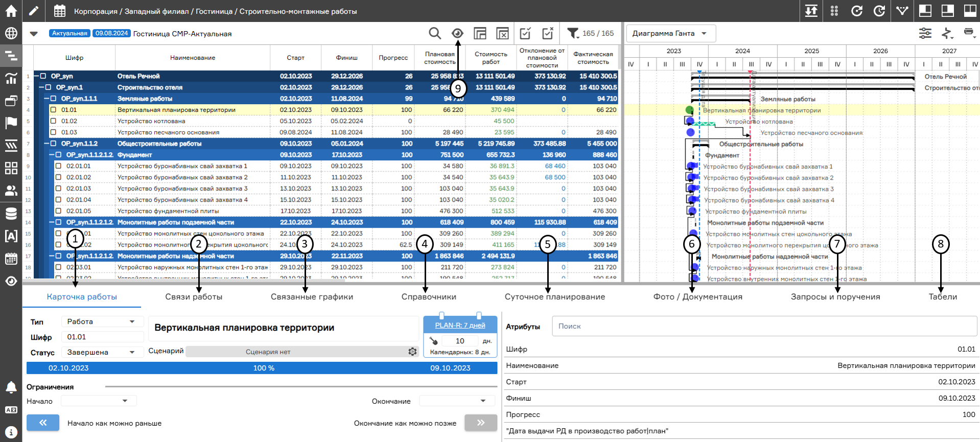Click the dots grid icon in top bar

coord(834,11)
